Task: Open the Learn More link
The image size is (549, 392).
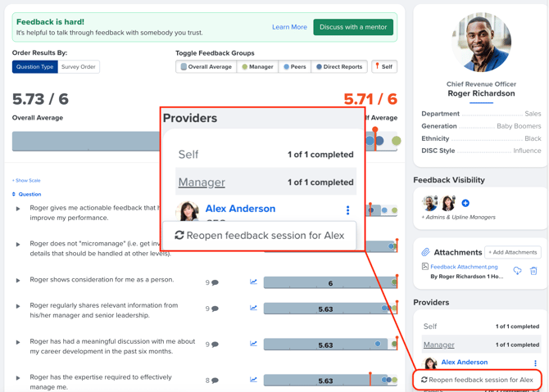Action: click(x=289, y=27)
